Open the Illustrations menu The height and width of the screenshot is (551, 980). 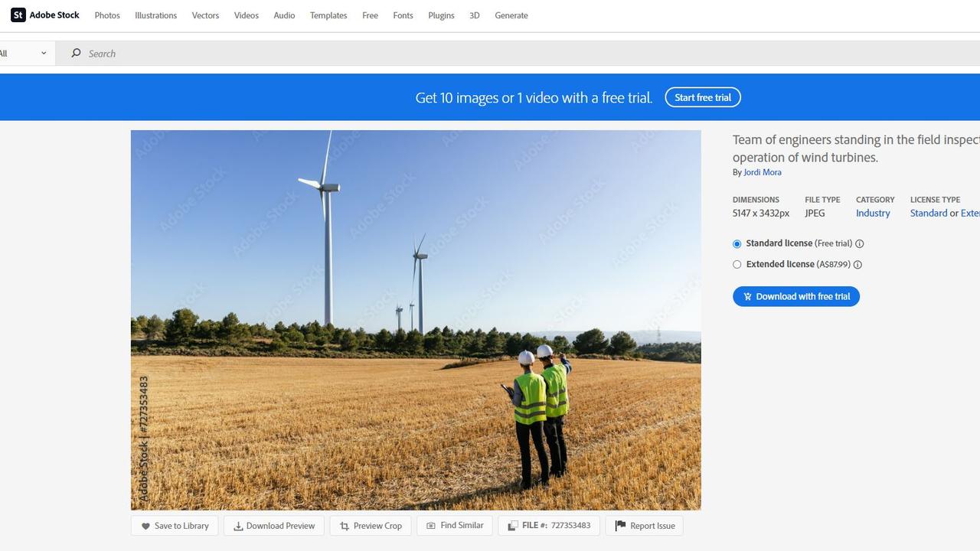tap(155, 15)
